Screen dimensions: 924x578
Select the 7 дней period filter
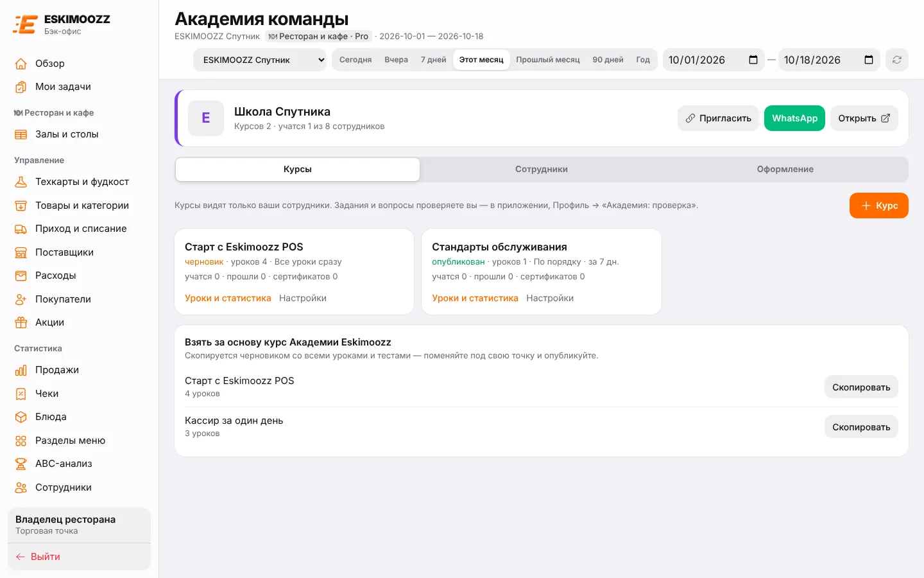click(434, 60)
